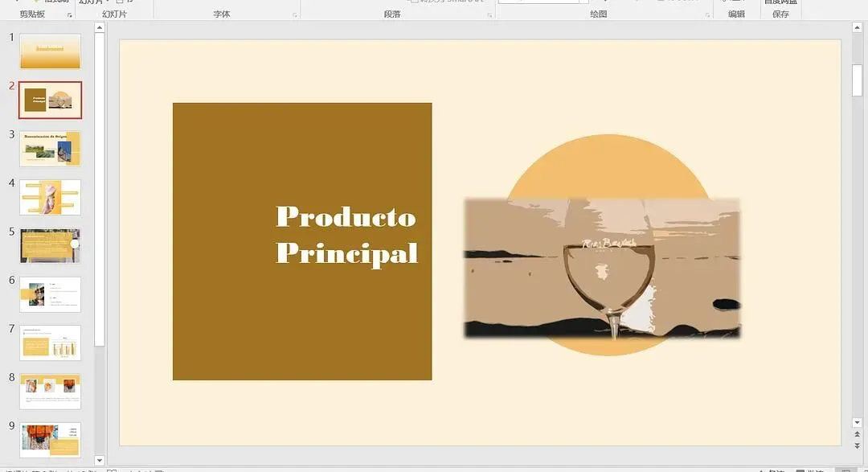Go to next slide double-arrow button
Image resolution: width=868 pixels, height=472 pixels.
click(857, 445)
